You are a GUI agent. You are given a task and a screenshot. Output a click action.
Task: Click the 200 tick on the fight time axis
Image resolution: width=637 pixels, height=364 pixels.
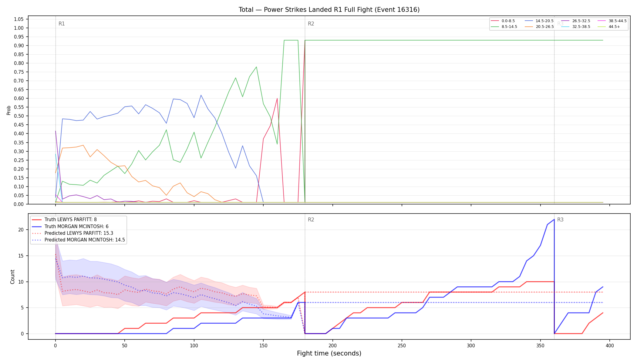pos(332,345)
